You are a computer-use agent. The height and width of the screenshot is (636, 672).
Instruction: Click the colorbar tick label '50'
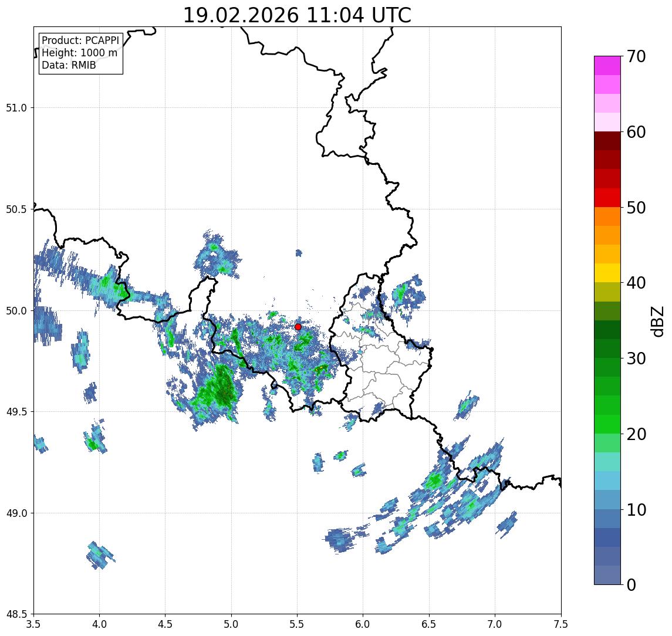pos(636,208)
